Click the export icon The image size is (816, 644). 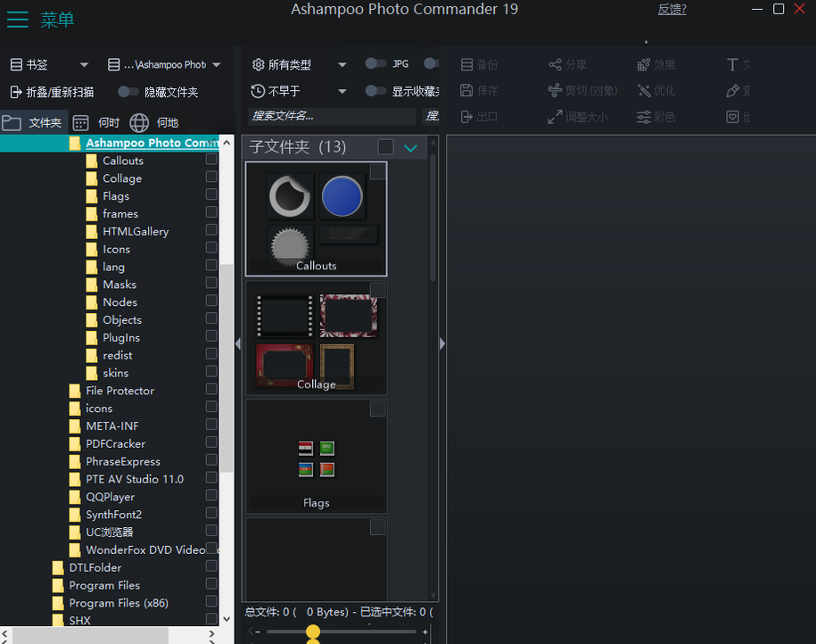tap(466, 117)
